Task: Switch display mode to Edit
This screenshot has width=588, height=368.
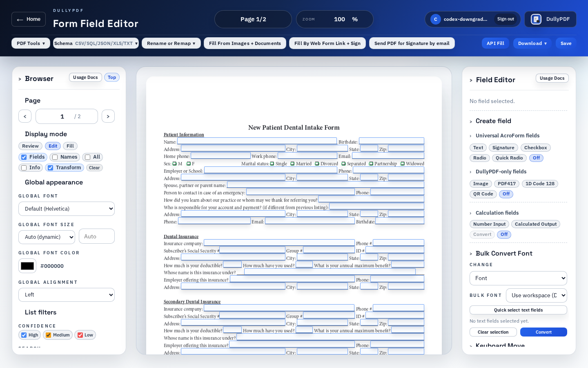Action: click(53, 146)
